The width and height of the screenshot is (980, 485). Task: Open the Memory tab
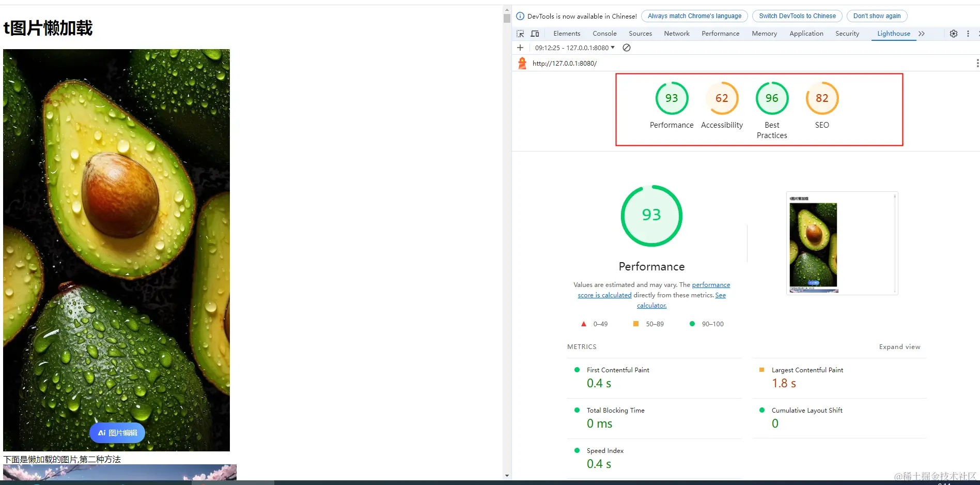tap(764, 34)
